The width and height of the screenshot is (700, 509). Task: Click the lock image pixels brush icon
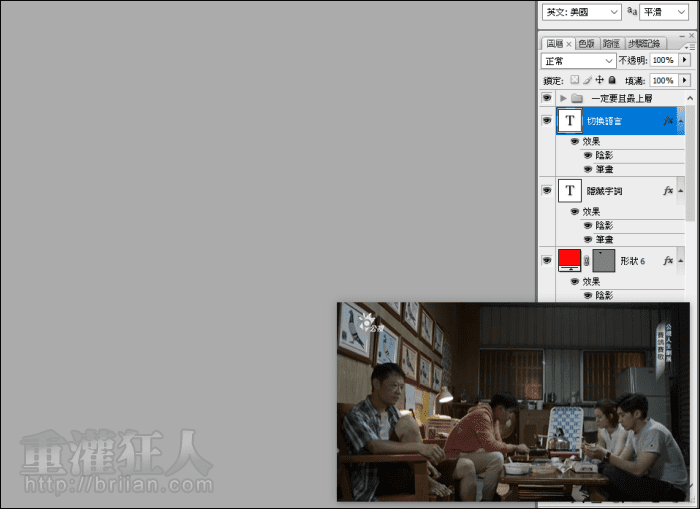pyautogui.click(x=587, y=80)
